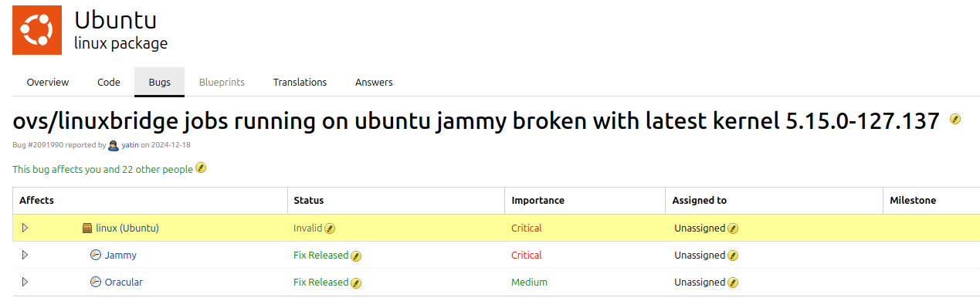Expand the linux (Ubuntu) row
Viewport: 980px width, 308px height.
coord(25,228)
